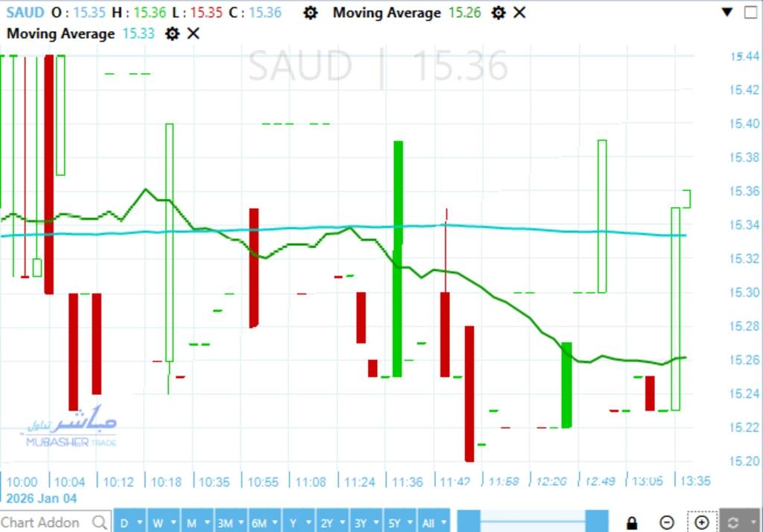Open settings for Moving Average 15.26
Image resolution: width=763 pixels, height=532 pixels.
(498, 13)
